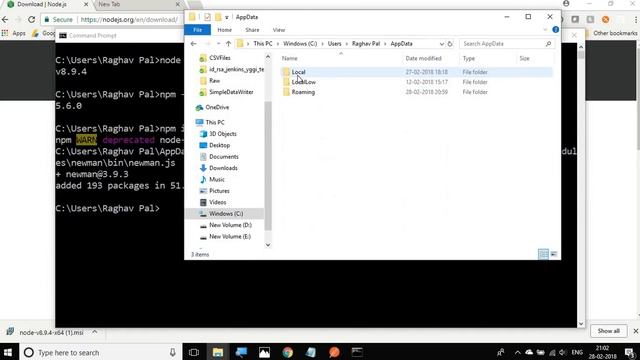Refresh the AppData folder view

450,44
